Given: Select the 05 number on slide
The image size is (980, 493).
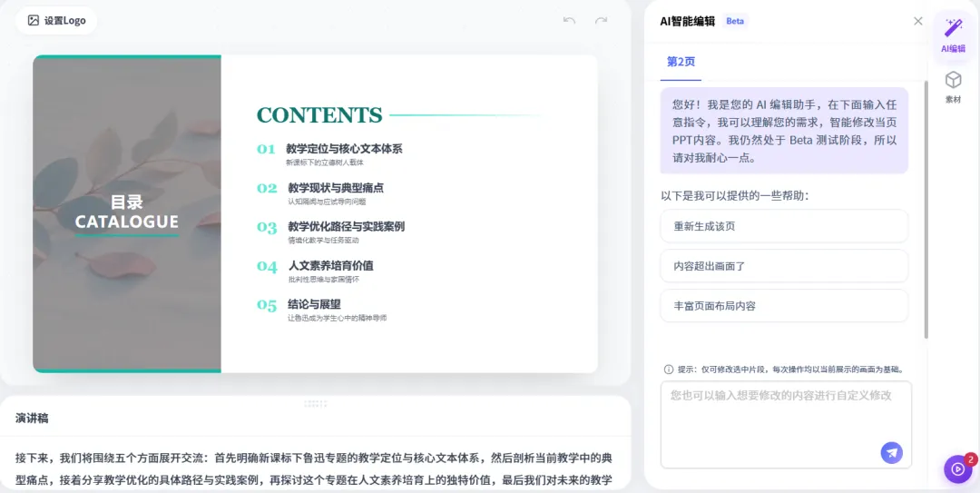Looking at the screenshot, I should point(267,305).
